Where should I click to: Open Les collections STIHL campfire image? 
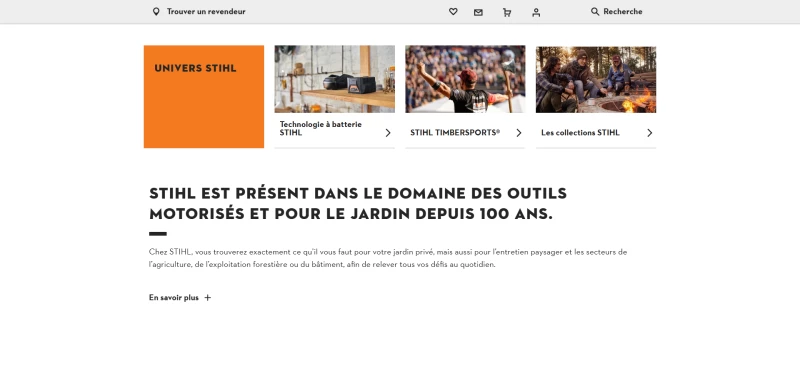pyautogui.click(x=596, y=79)
